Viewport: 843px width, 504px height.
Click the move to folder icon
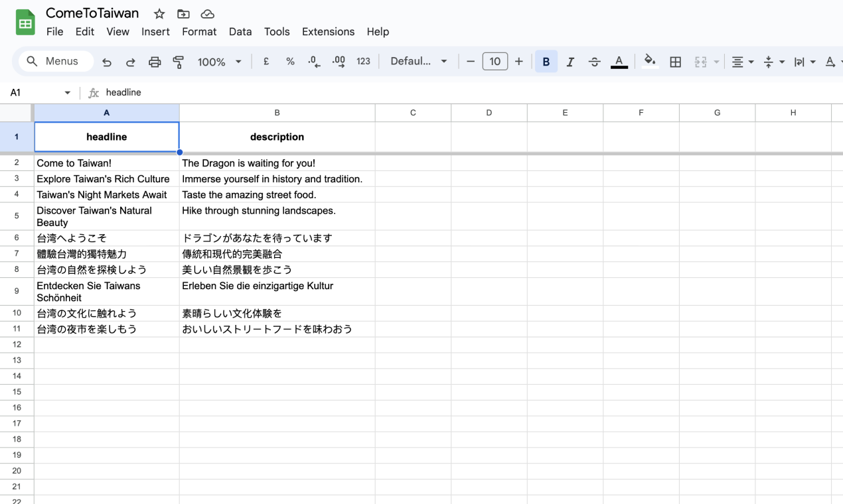[x=183, y=14]
